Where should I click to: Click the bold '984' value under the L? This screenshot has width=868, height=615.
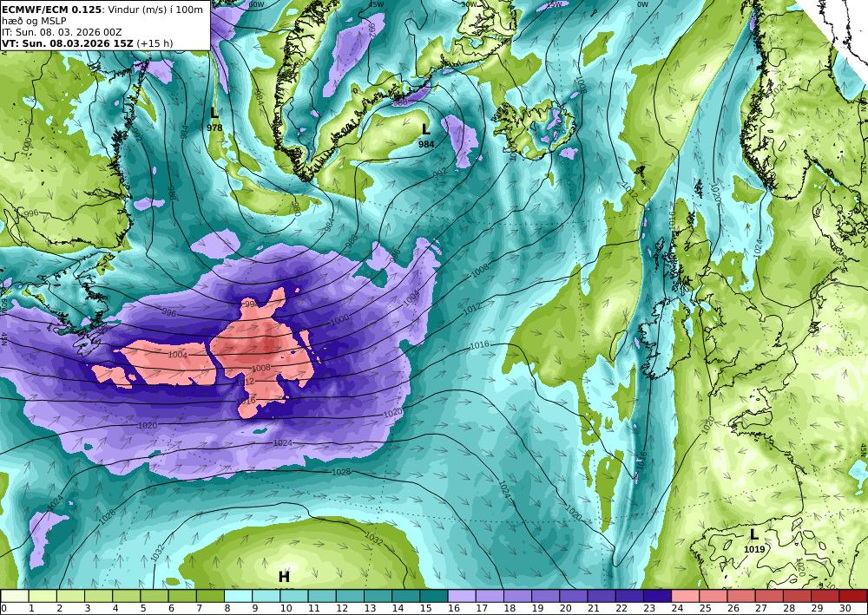(426, 144)
